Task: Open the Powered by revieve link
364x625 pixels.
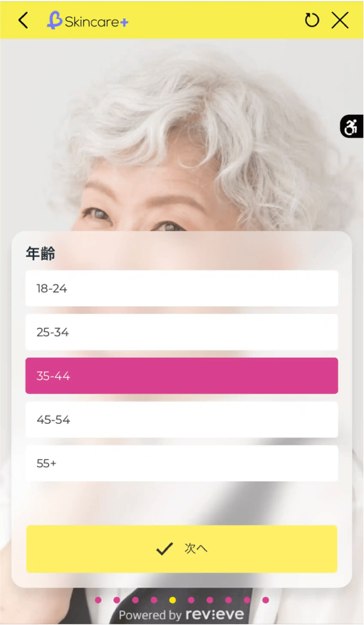Action: pos(181,615)
